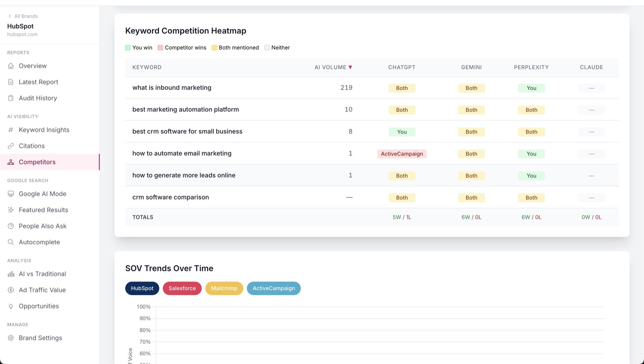Click the 'what is inbound marketing' keyword
644x364 pixels.
click(x=172, y=88)
